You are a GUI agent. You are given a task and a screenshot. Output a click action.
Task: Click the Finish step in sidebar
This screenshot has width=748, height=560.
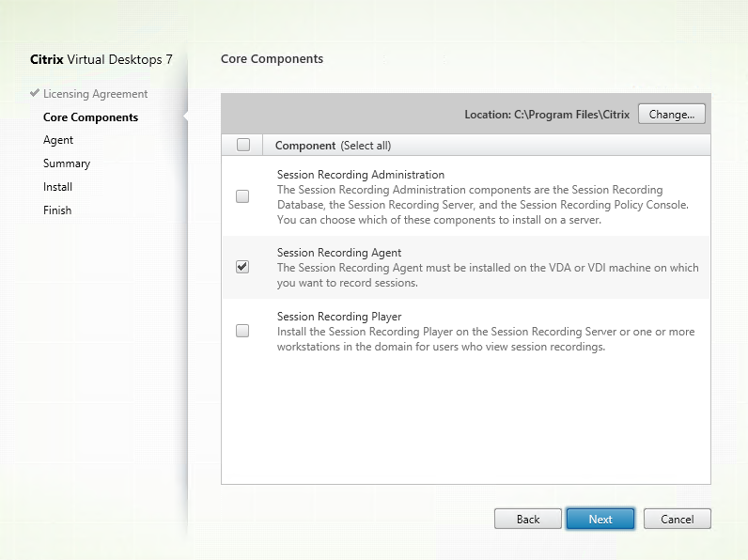[57, 210]
